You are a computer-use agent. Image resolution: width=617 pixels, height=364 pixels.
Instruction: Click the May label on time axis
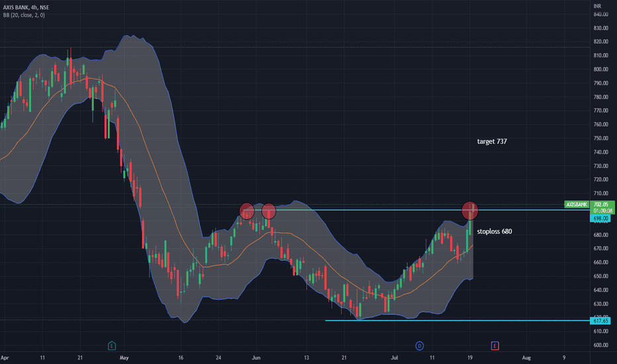tap(124, 357)
